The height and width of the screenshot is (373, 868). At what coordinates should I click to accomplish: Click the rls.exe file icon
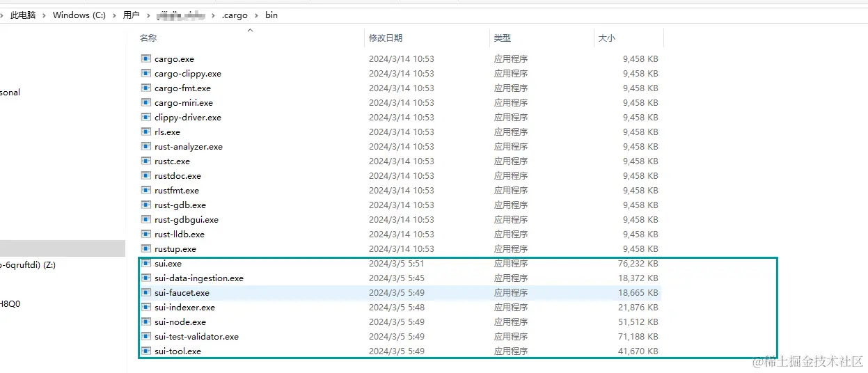click(146, 132)
